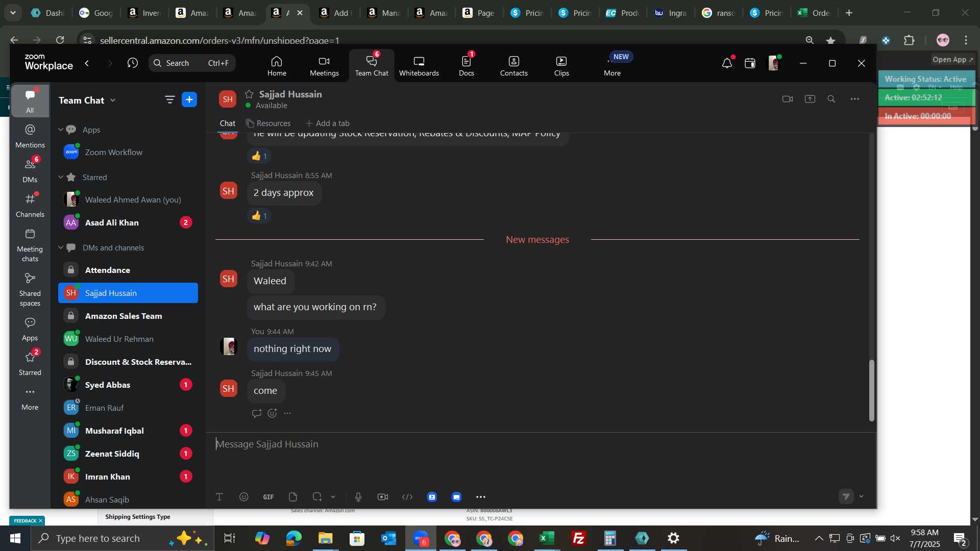Focus the Message Sajjad Hussain input

coord(541,444)
